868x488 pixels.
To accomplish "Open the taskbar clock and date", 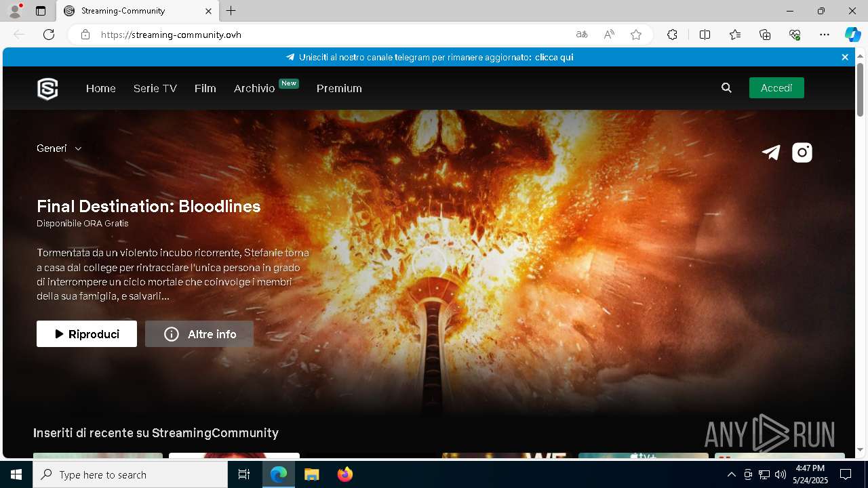I will pos(810,474).
